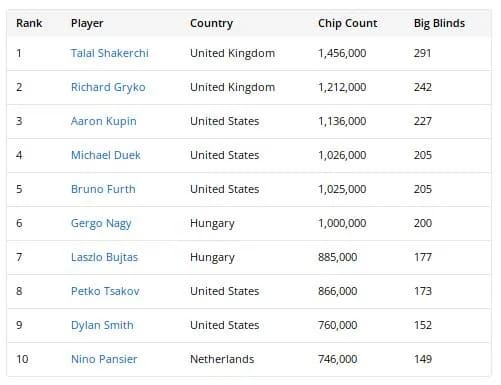Screen dimensions: 501x385
Task: Click Aaron Kupin player name
Action: pyautogui.click(x=104, y=121)
